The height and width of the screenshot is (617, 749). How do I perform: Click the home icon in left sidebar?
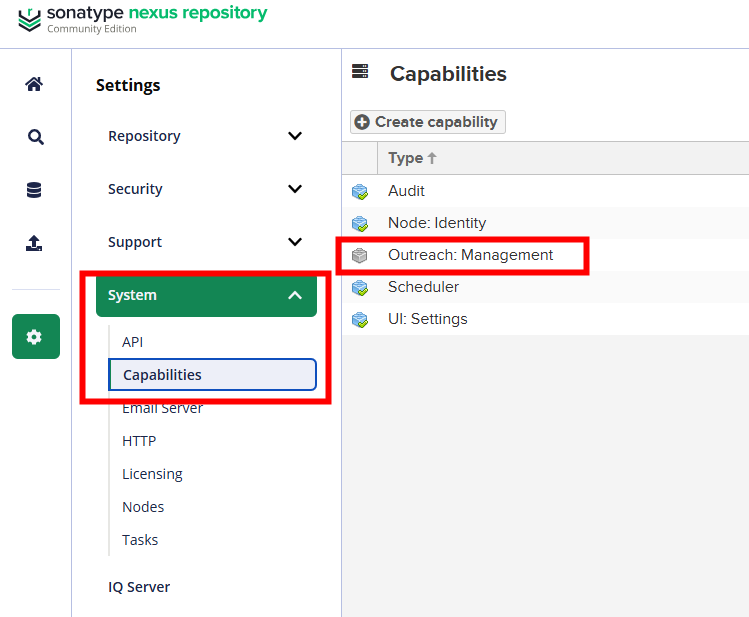35,84
